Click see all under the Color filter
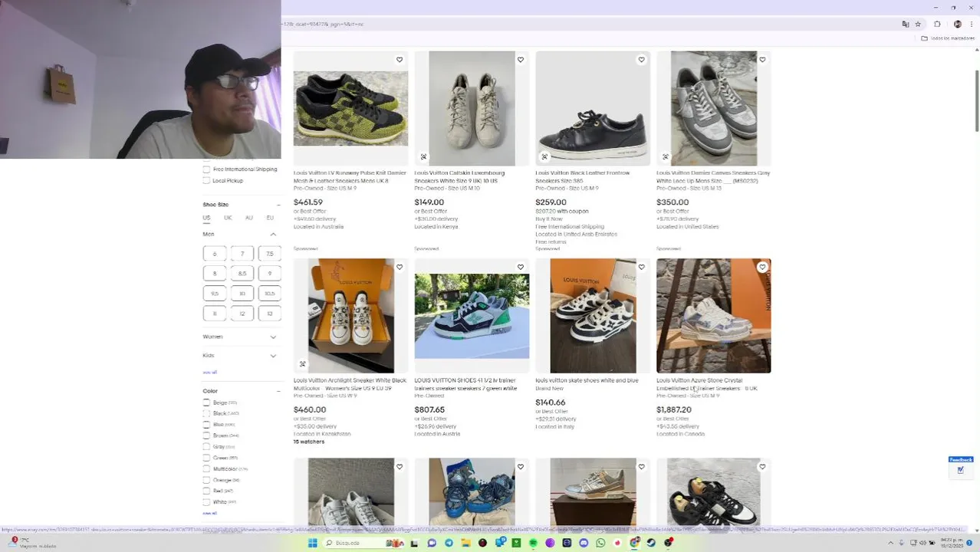Viewport: 980px width, 552px height. pos(209,513)
